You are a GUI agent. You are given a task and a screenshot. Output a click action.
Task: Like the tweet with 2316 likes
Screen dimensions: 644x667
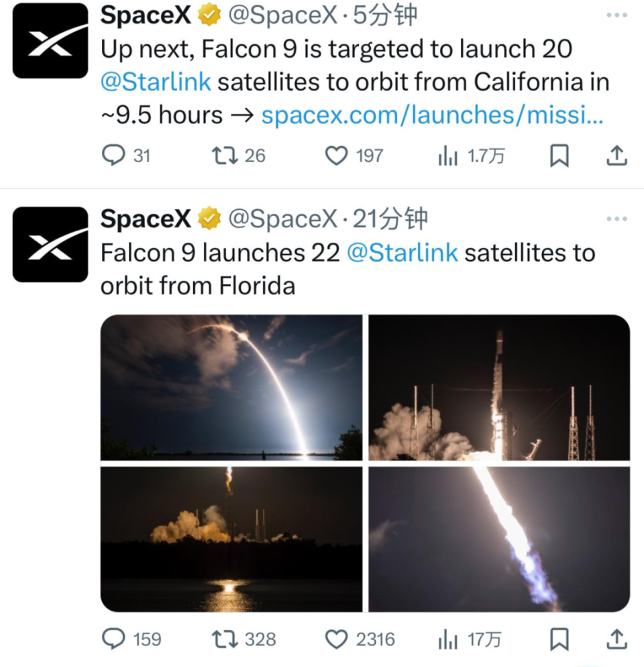335,639
